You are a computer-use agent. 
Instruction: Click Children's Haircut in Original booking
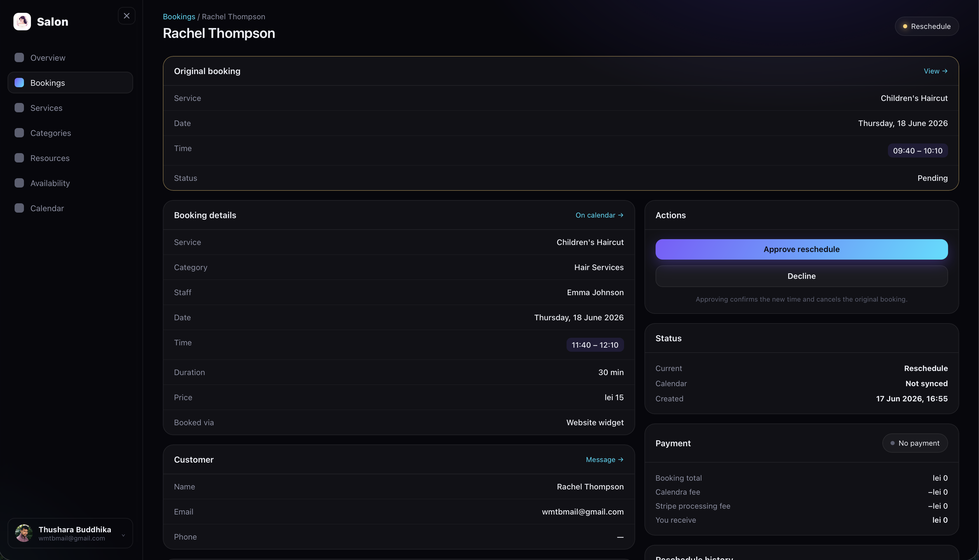pos(914,98)
